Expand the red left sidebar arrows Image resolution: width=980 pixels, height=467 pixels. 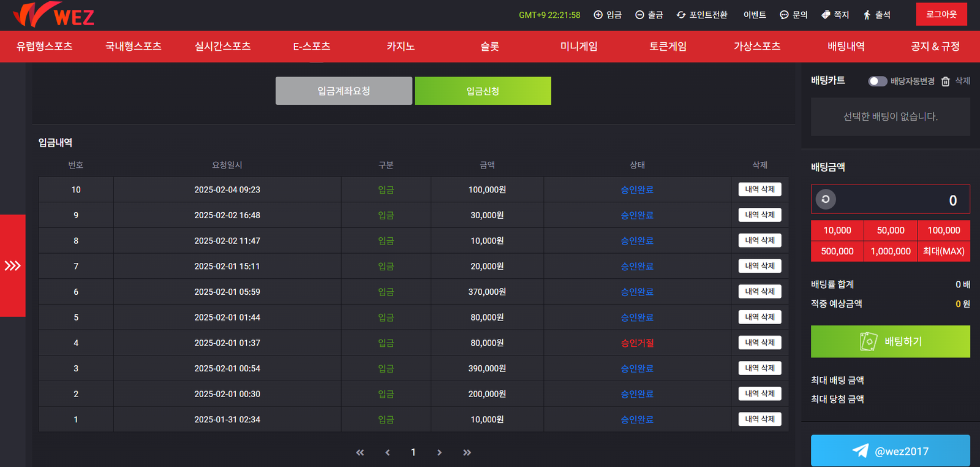point(13,265)
